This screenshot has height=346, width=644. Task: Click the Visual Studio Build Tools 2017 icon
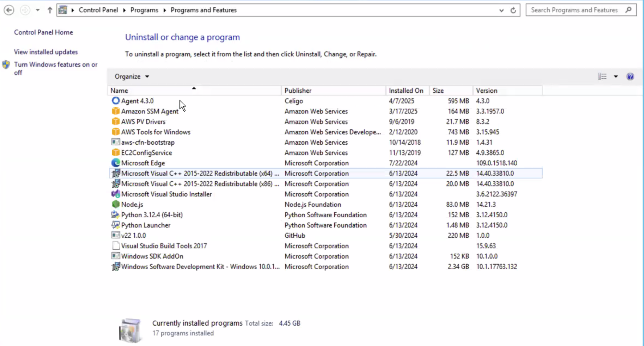pyautogui.click(x=115, y=246)
